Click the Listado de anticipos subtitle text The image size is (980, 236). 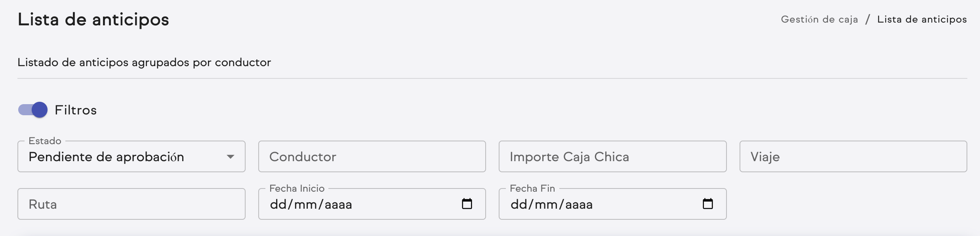144,62
